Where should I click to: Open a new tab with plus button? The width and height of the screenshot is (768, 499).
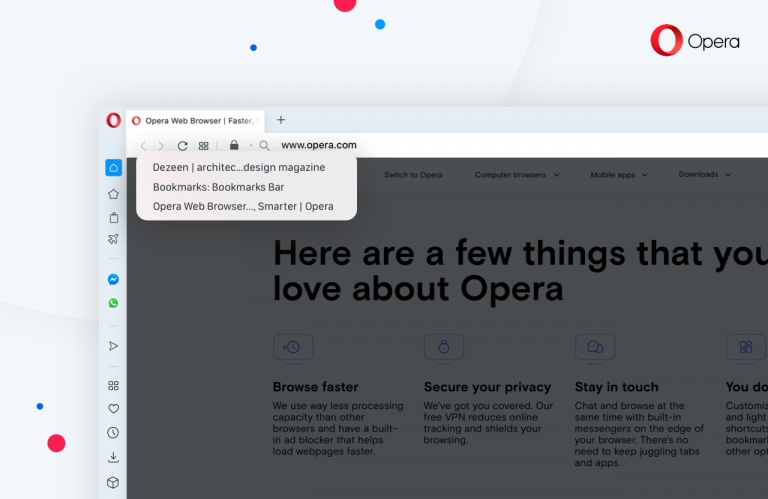click(281, 120)
